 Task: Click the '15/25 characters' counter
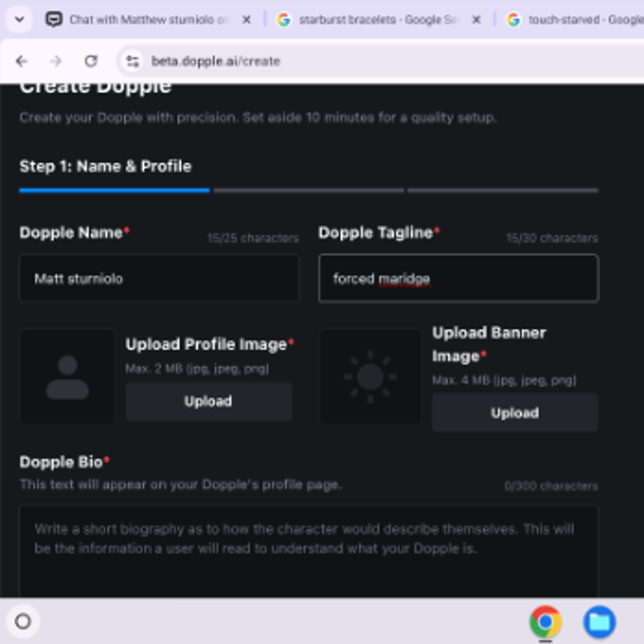point(253,238)
